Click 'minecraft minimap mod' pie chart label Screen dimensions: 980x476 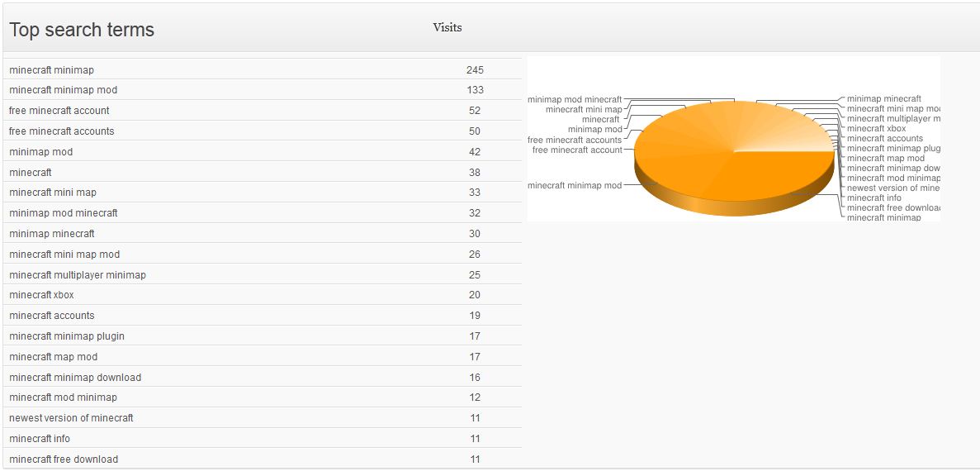point(575,186)
